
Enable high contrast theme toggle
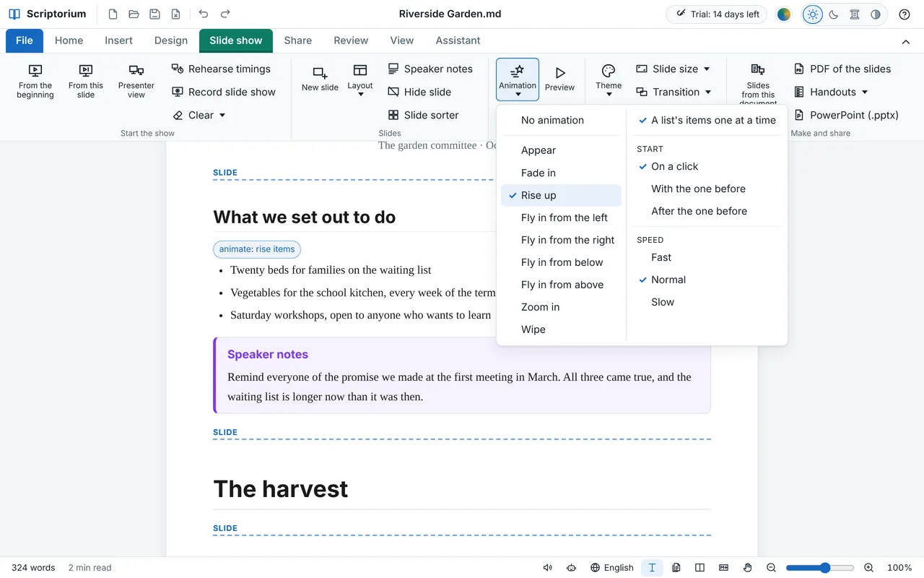(876, 14)
